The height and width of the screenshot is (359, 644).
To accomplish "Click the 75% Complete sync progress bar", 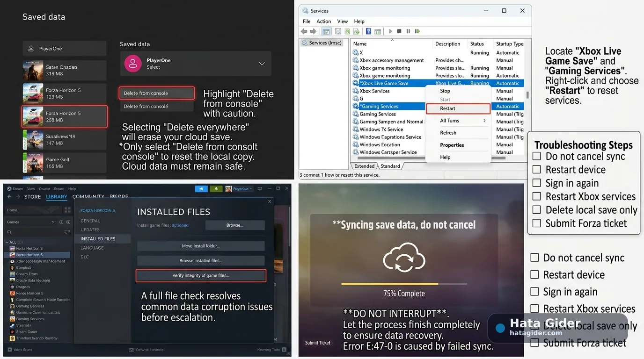I will (x=404, y=284).
